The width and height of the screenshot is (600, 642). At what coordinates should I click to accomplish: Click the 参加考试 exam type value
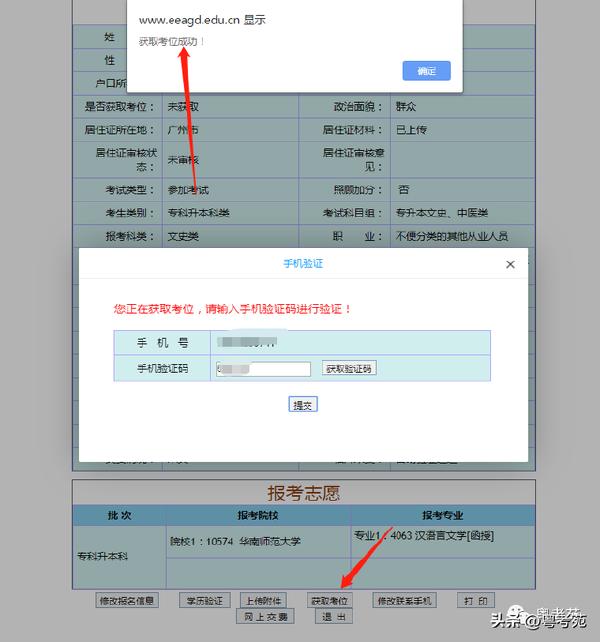coord(188,190)
